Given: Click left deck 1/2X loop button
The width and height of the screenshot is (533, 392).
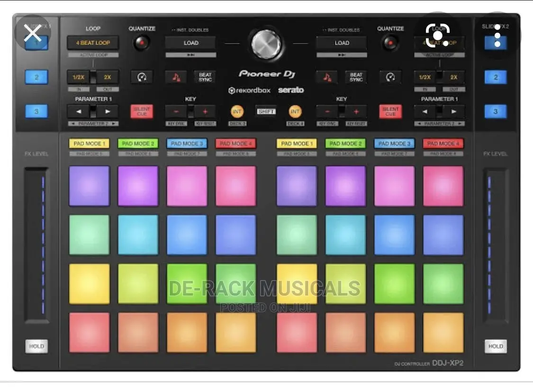Looking at the screenshot, I should (79, 77).
